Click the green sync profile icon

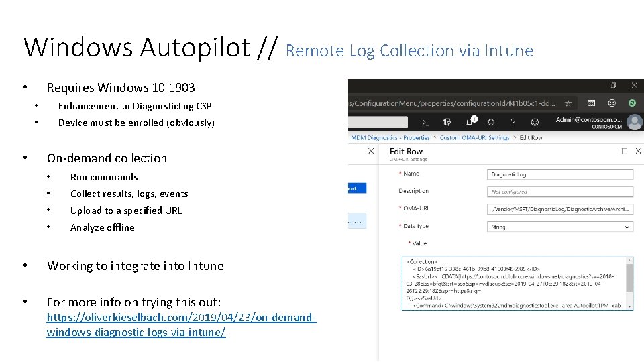point(632,103)
